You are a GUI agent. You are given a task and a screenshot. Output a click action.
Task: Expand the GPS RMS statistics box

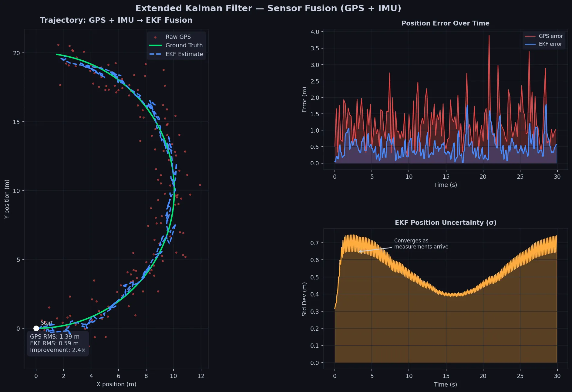click(58, 343)
